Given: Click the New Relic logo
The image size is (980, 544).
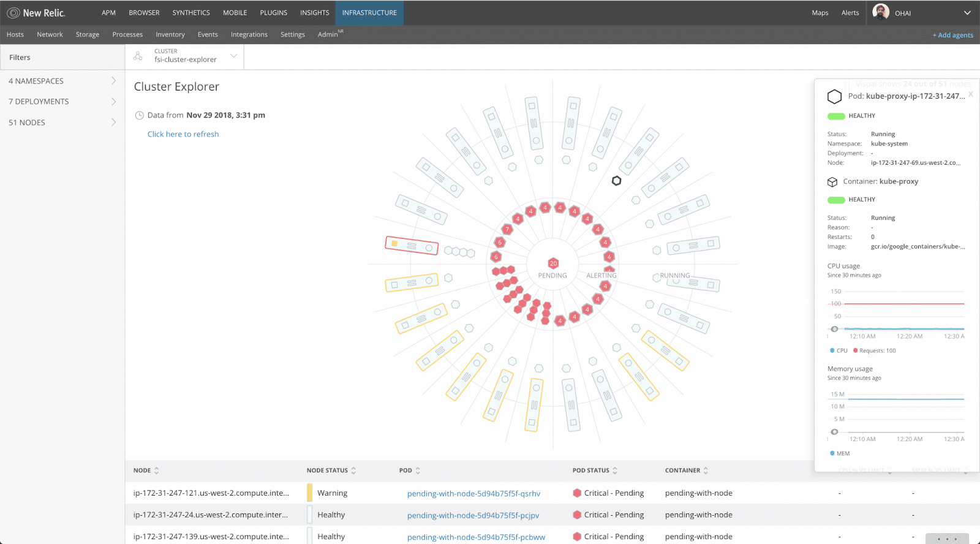Looking at the screenshot, I should (36, 13).
